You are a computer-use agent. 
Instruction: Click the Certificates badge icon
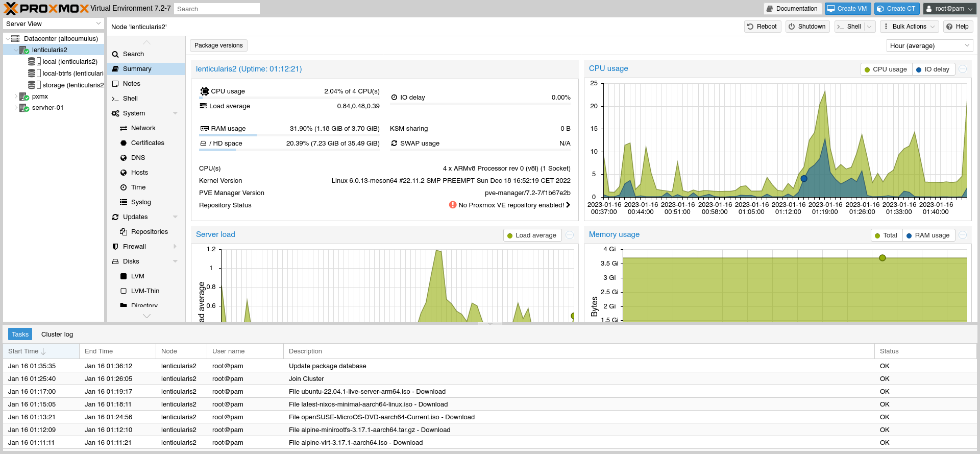(124, 143)
